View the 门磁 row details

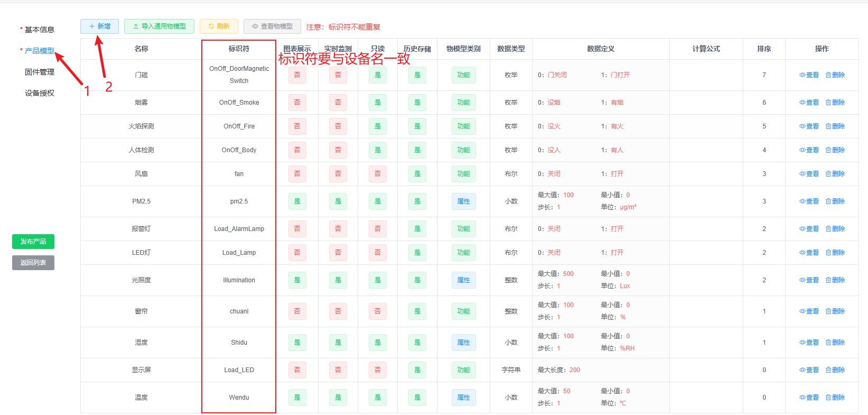pyautogui.click(x=809, y=75)
